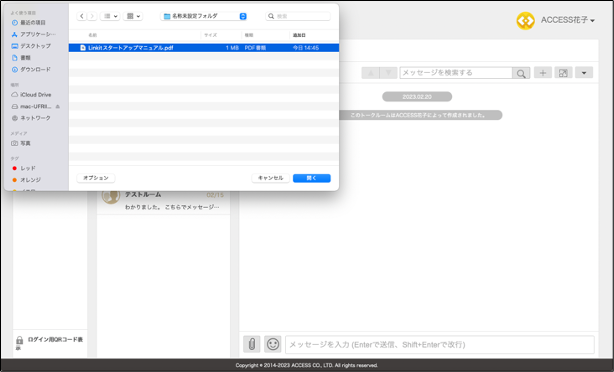Open ネットワーク in sidebar
The width and height of the screenshot is (614, 372).
[x=31, y=118]
